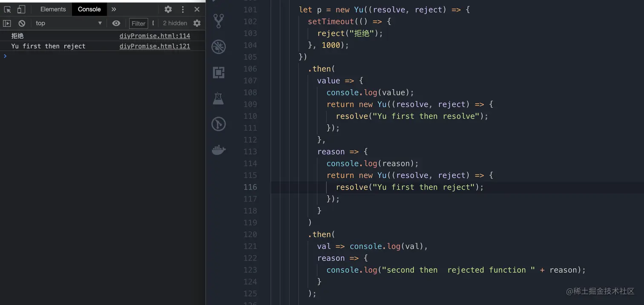Create a live expression with the eye icon

coord(116,23)
